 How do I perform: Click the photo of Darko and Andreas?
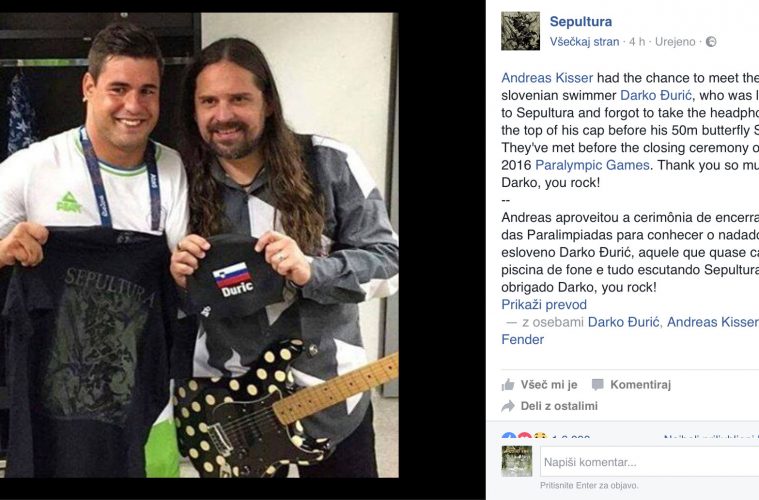199,245
